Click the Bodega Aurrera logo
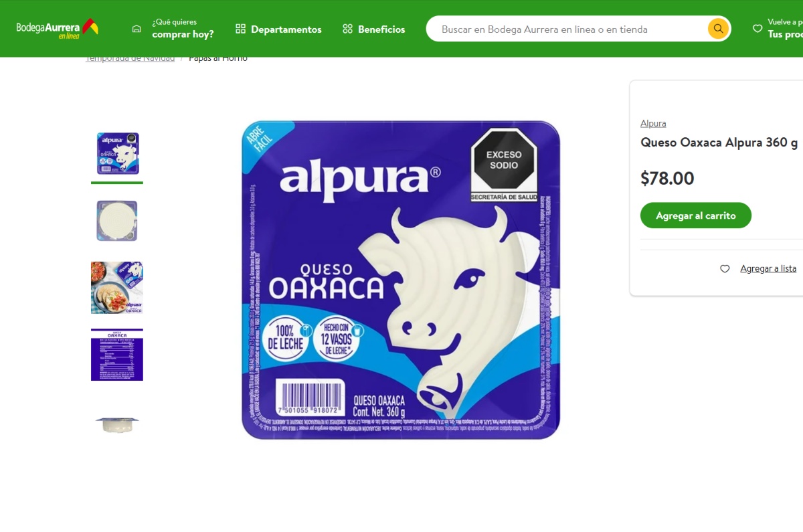The height and width of the screenshot is (532, 803). point(58,29)
